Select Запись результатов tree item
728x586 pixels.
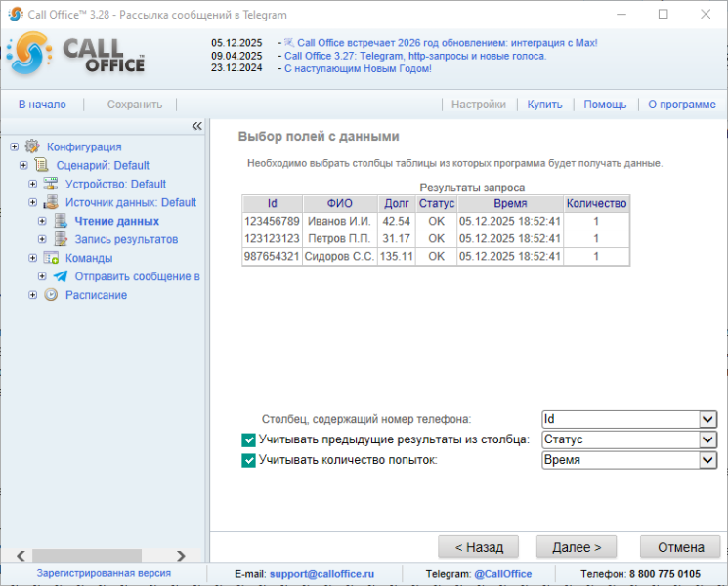pyautogui.click(x=126, y=239)
